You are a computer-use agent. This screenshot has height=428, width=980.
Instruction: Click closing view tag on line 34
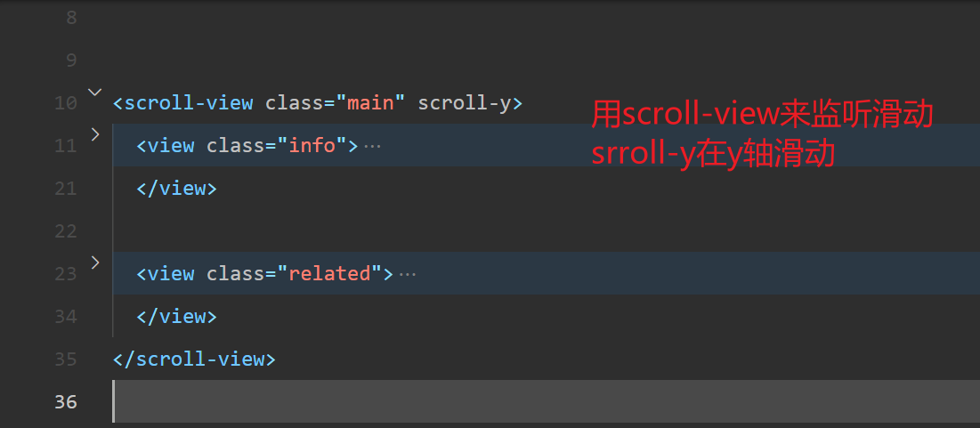(177, 316)
